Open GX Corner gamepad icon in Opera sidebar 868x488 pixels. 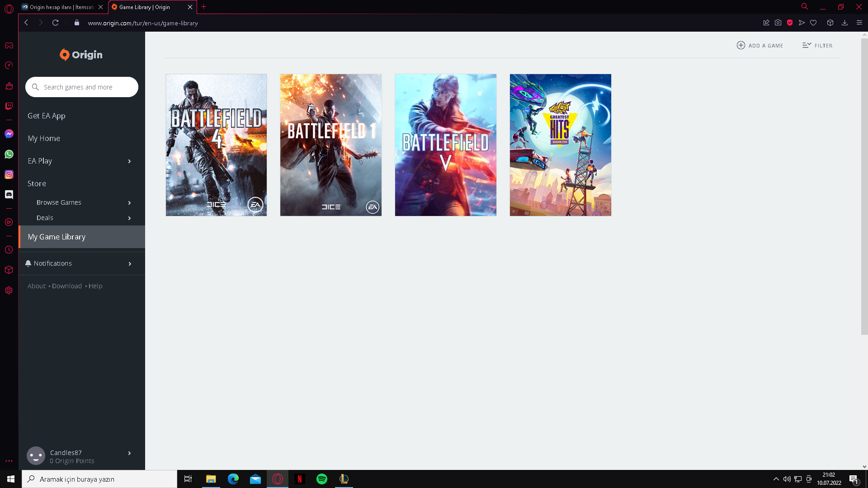pos(9,45)
